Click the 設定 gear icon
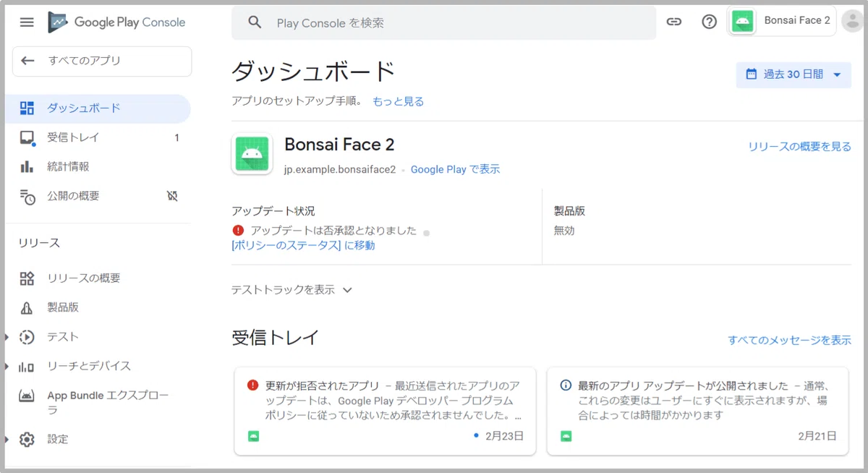 (x=27, y=440)
